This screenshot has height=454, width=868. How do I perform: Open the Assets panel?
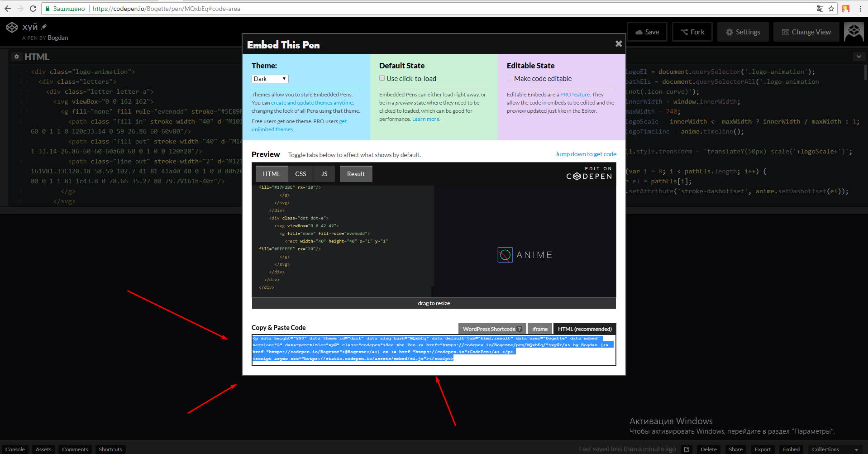click(x=43, y=449)
